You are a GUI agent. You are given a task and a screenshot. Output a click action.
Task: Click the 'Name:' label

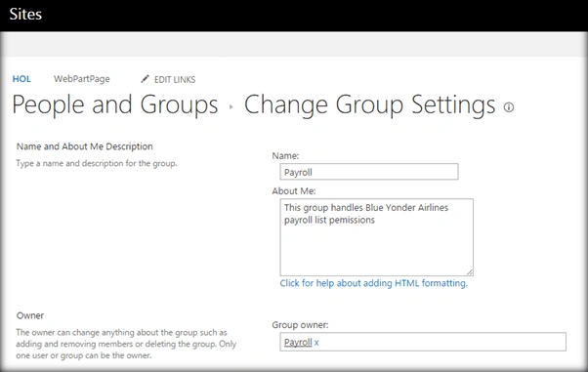click(x=286, y=156)
